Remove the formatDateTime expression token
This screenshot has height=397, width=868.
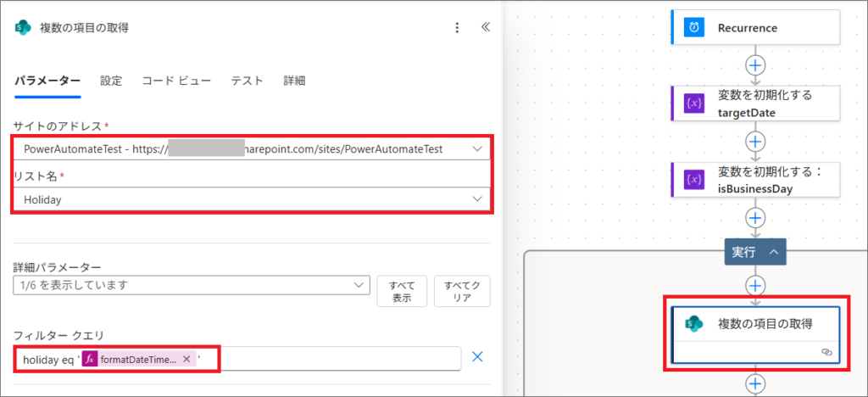tap(186, 359)
